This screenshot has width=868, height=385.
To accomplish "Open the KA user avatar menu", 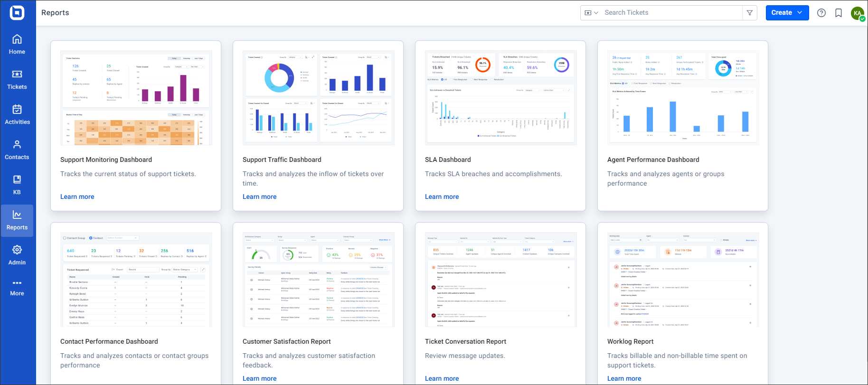I will click(x=858, y=13).
